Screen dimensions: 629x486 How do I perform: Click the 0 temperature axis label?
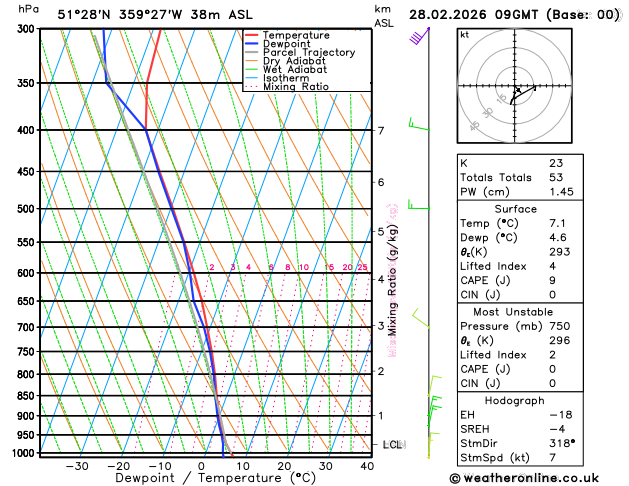click(201, 466)
